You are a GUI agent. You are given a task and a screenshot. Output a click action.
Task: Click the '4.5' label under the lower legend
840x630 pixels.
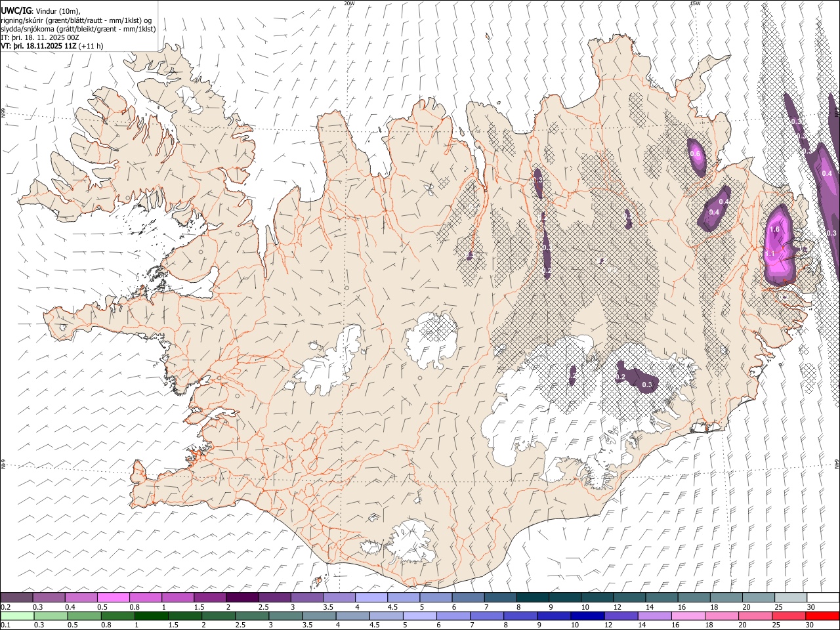[375, 625]
